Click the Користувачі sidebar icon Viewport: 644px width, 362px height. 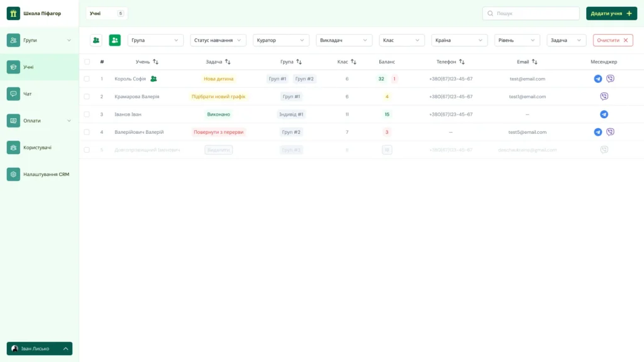point(13,147)
